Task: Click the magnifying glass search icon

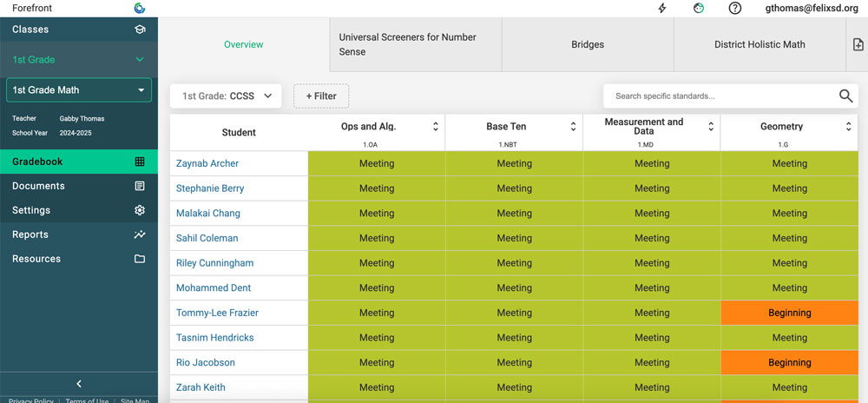Action: coord(845,96)
